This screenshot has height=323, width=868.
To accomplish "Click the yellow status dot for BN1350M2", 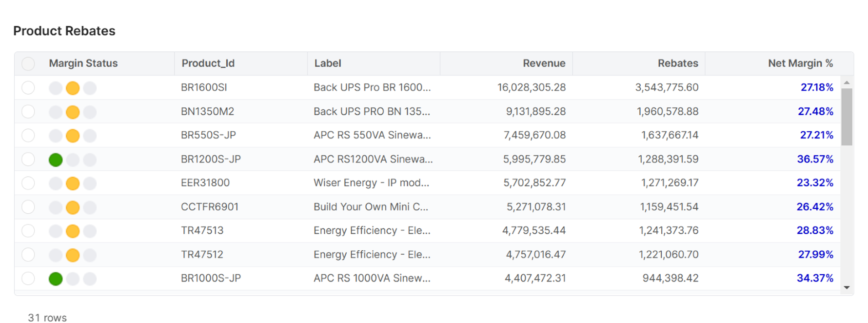I will tap(73, 112).
